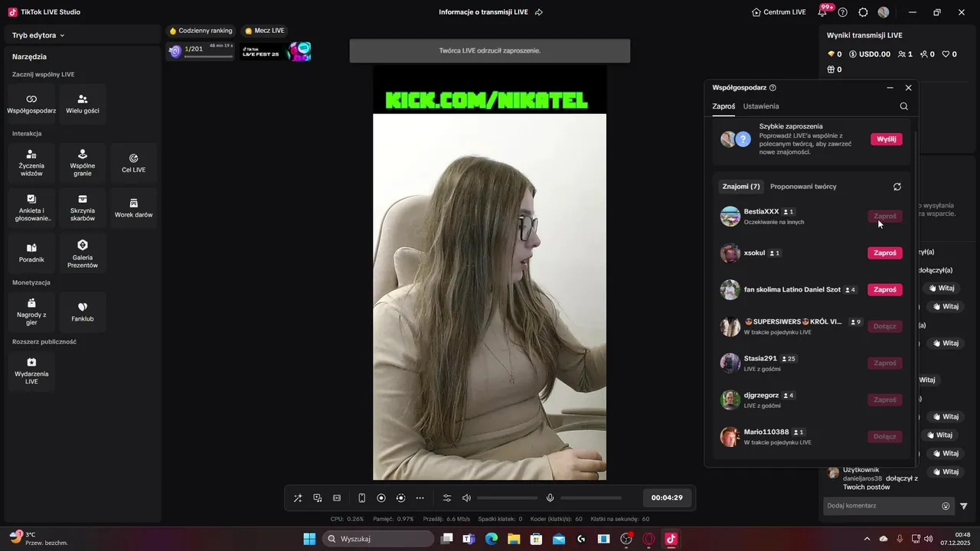
Task: Open Worek darów tool
Action: pyautogui.click(x=133, y=208)
